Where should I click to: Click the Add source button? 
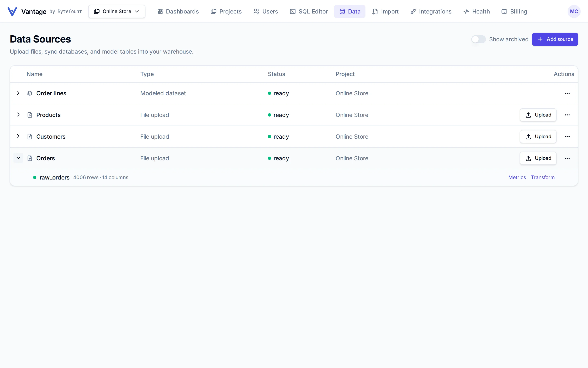(x=555, y=39)
